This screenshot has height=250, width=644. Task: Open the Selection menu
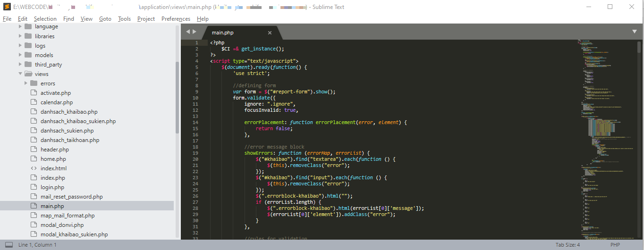point(45,19)
